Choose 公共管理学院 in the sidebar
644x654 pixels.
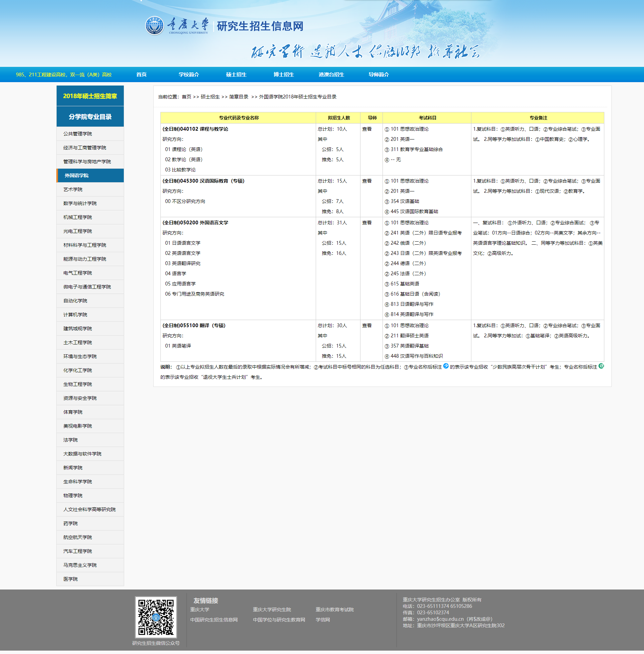(x=78, y=134)
